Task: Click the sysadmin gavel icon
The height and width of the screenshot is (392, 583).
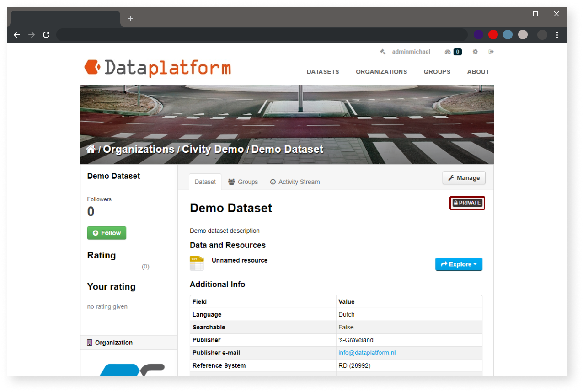Action: point(383,52)
